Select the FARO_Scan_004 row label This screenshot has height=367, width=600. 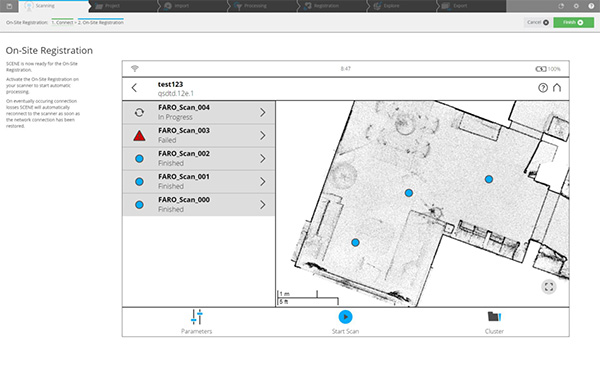tap(184, 108)
